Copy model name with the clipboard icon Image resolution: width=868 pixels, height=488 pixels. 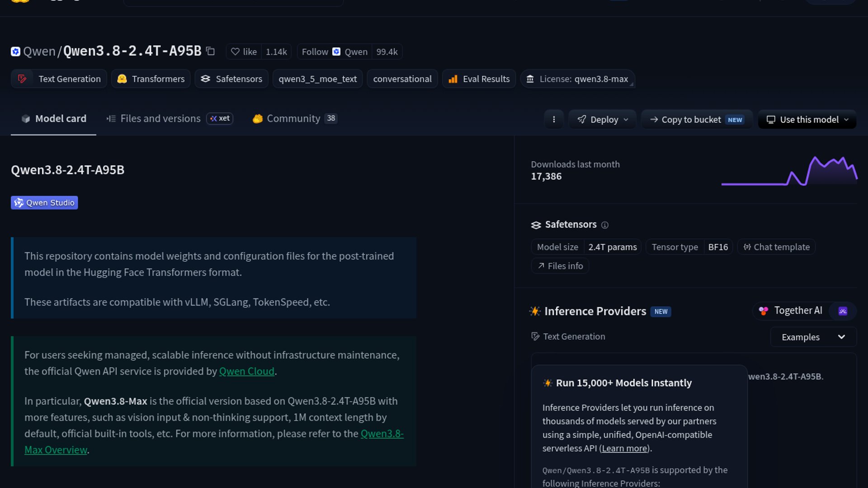pos(210,51)
